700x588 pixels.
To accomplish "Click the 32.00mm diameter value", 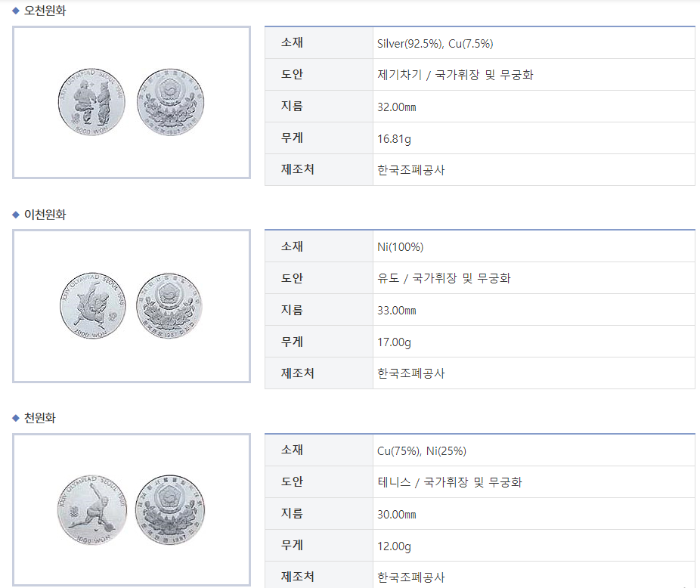I will [x=397, y=107].
